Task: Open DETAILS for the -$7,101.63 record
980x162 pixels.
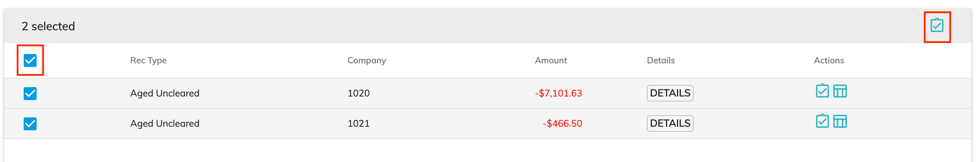Action: (669, 93)
